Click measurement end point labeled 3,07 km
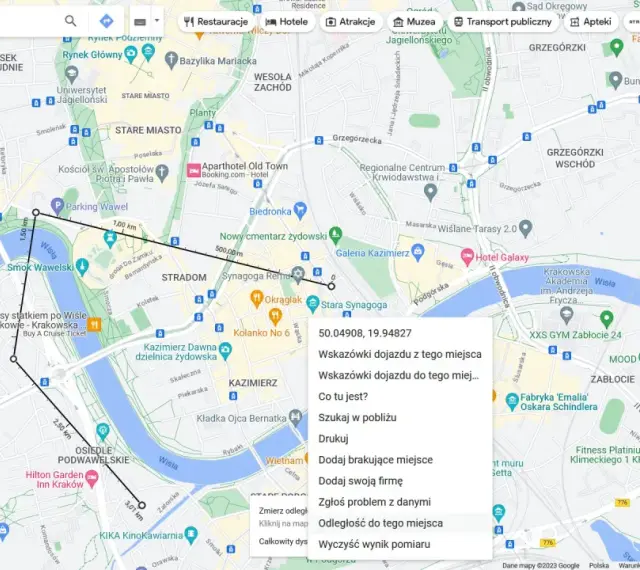This screenshot has height=570, width=640. [x=142, y=505]
